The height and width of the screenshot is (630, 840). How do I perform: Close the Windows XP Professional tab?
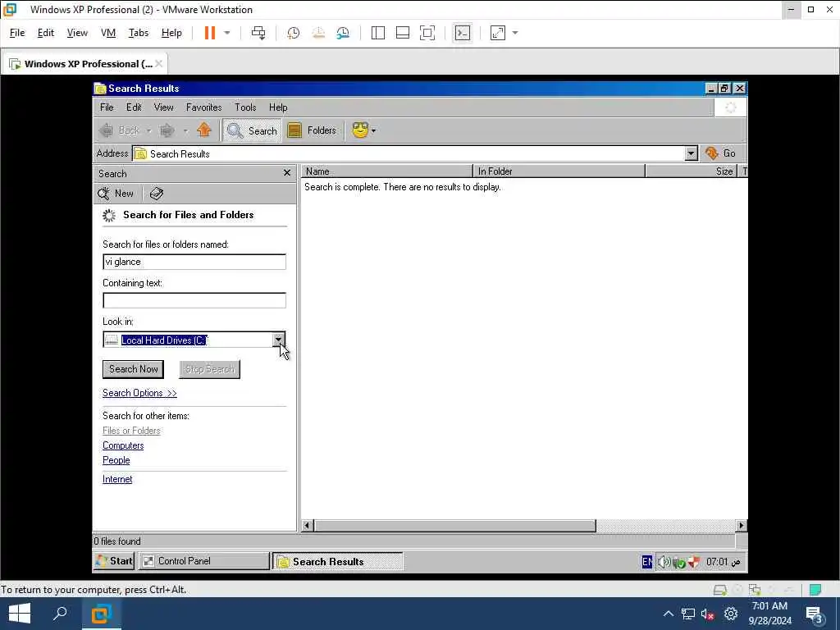pyautogui.click(x=158, y=63)
